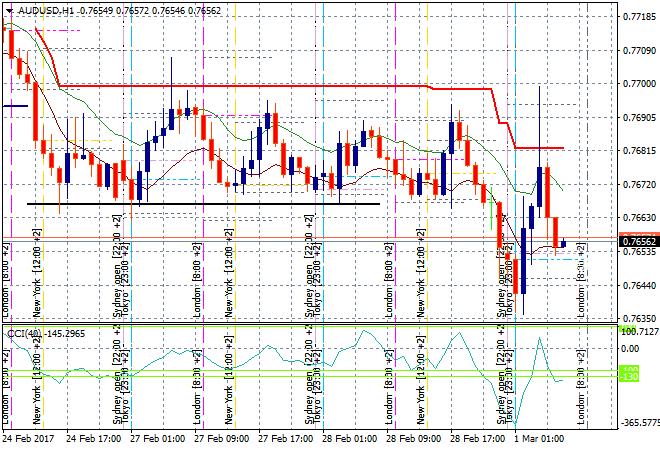The width and height of the screenshot is (660, 450).
Task: Click the chart shift triangle at top-left
Action: [6, 7]
